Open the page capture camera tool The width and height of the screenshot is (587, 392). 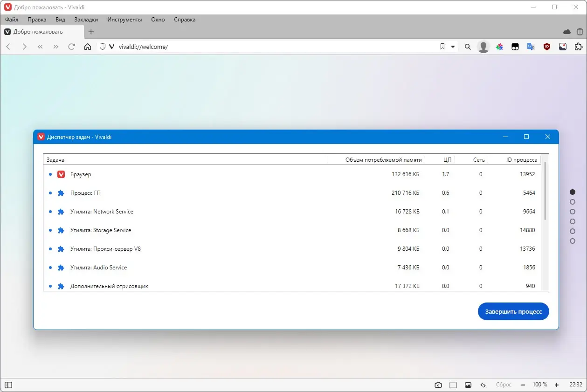438,385
